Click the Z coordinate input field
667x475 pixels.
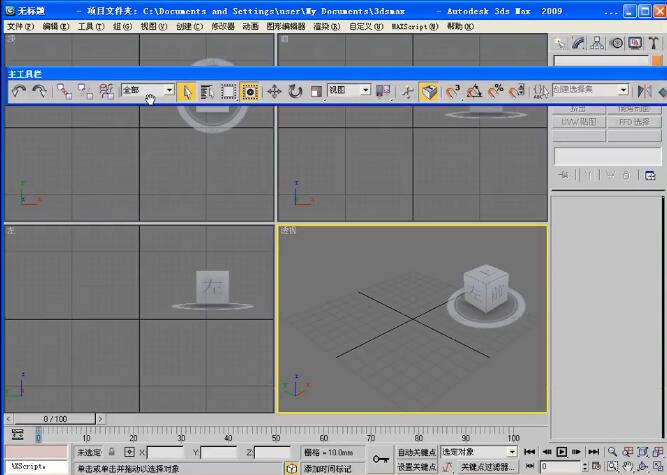(272, 452)
